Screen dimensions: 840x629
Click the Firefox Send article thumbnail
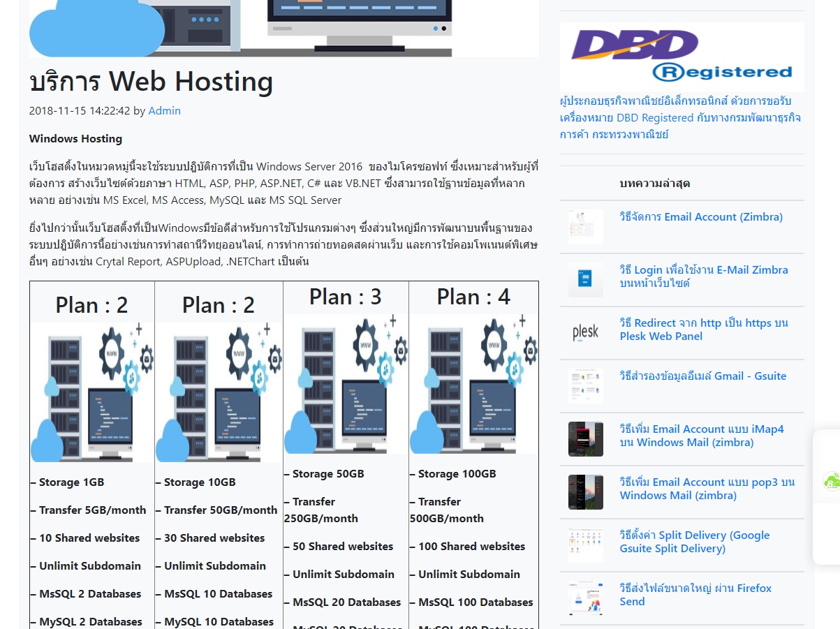[584, 598]
